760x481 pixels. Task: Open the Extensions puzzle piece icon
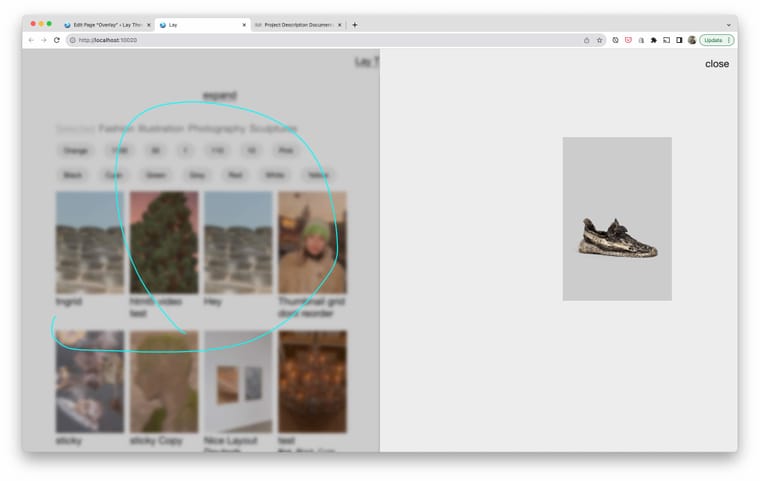tap(654, 40)
